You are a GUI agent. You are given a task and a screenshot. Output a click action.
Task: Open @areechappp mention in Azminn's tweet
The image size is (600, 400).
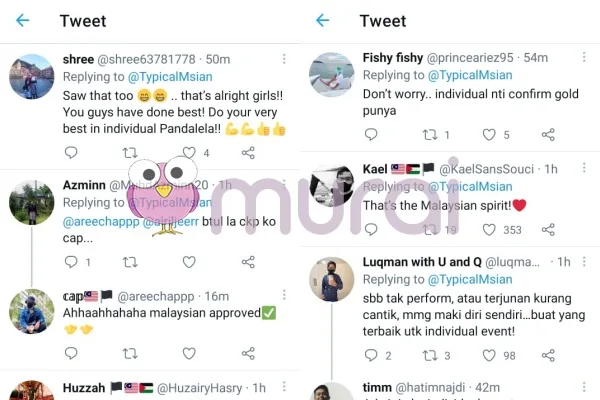tap(101, 222)
